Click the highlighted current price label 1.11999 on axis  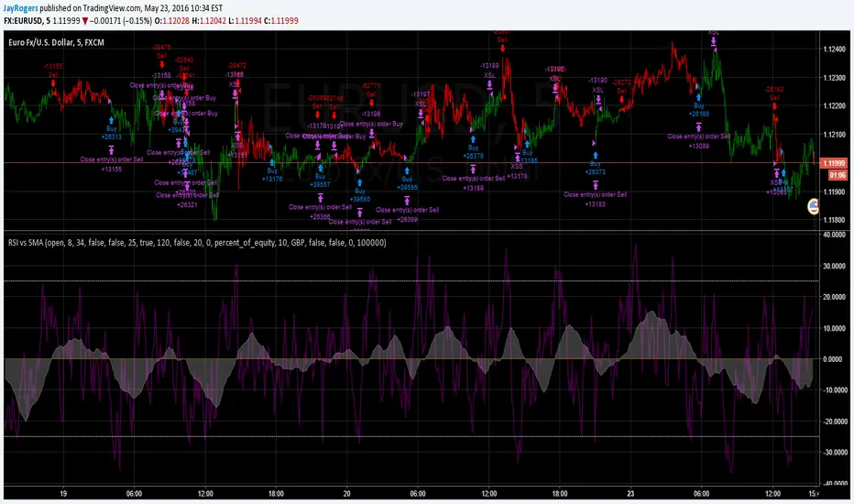(x=834, y=163)
